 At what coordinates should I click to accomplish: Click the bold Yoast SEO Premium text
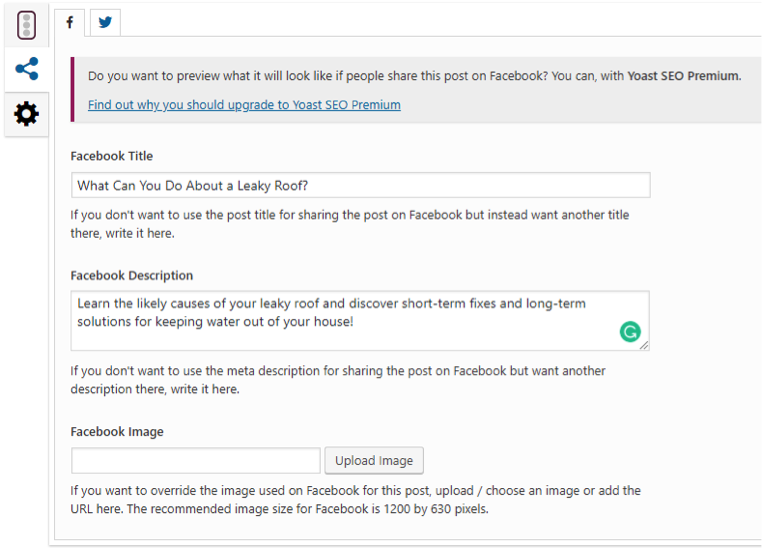click(x=684, y=76)
